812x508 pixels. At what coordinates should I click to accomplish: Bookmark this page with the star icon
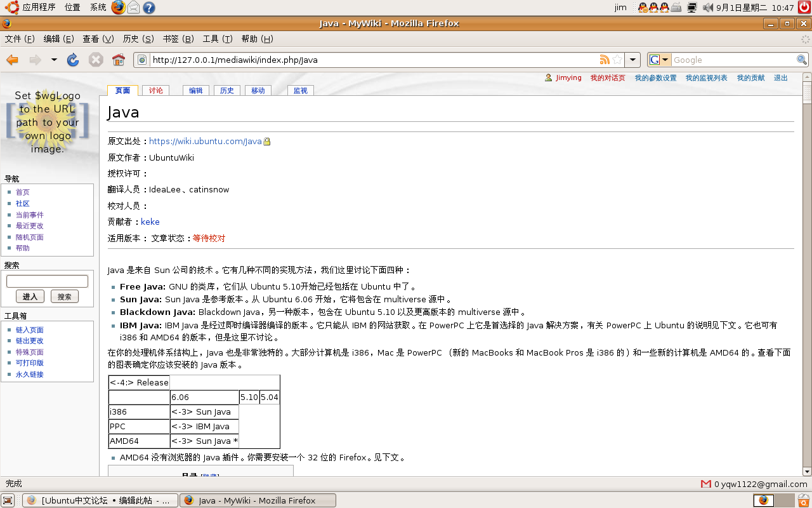617,60
